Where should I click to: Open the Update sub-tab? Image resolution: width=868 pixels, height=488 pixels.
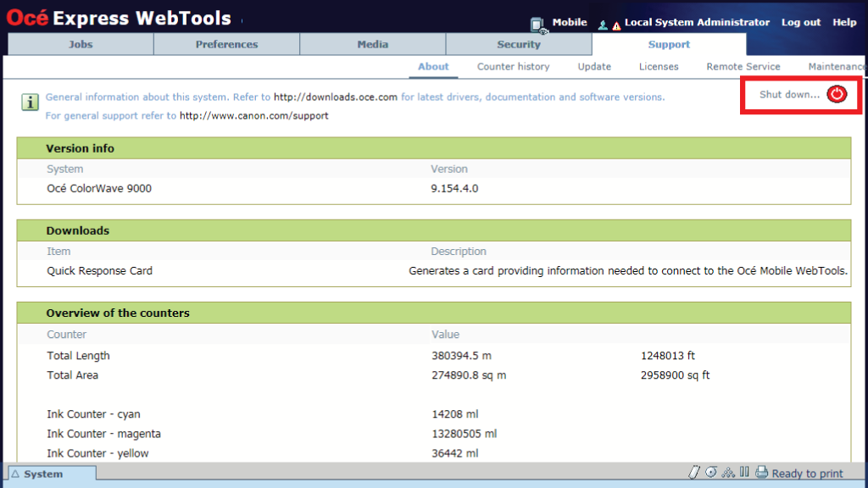594,66
